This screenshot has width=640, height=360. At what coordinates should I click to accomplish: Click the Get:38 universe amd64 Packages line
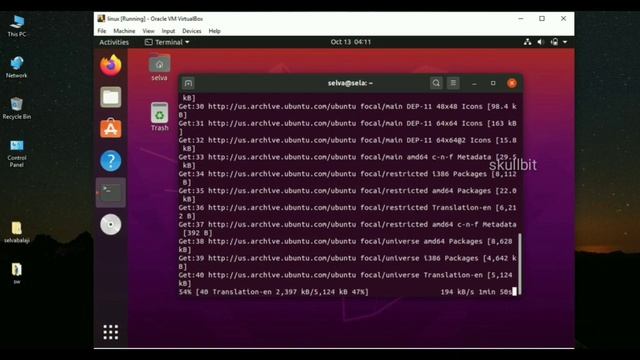point(347,245)
